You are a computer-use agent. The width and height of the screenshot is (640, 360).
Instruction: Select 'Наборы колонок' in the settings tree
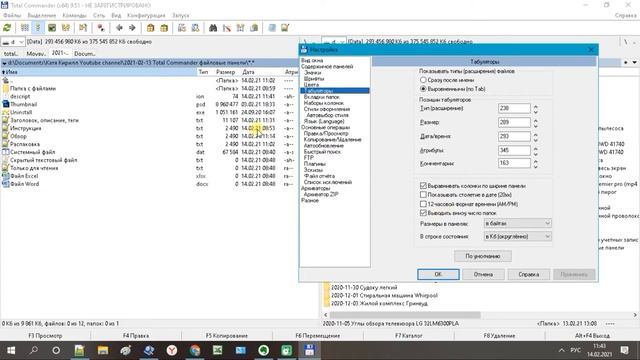(323, 103)
